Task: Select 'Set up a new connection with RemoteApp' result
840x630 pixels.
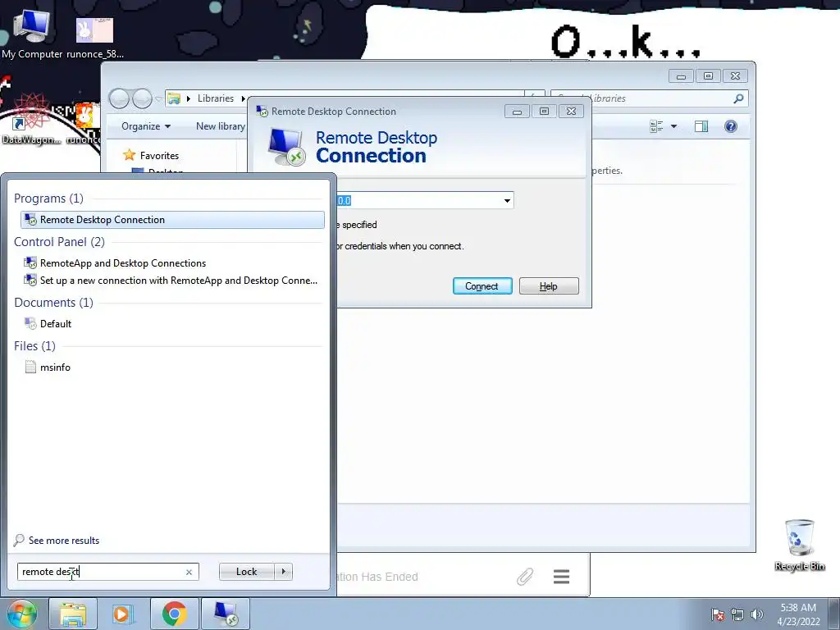Action: pyautogui.click(x=171, y=281)
